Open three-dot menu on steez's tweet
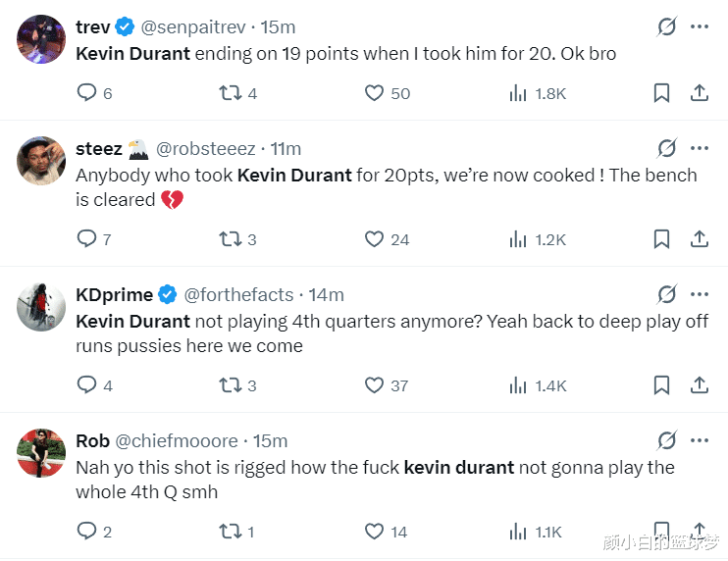 point(700,148)
